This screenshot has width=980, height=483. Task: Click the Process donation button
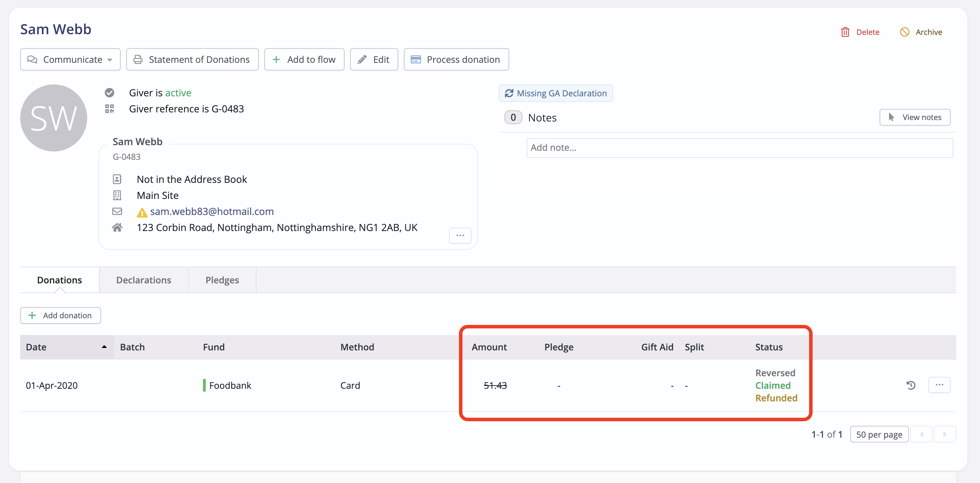pyautogui.click(x=456, y=59)
